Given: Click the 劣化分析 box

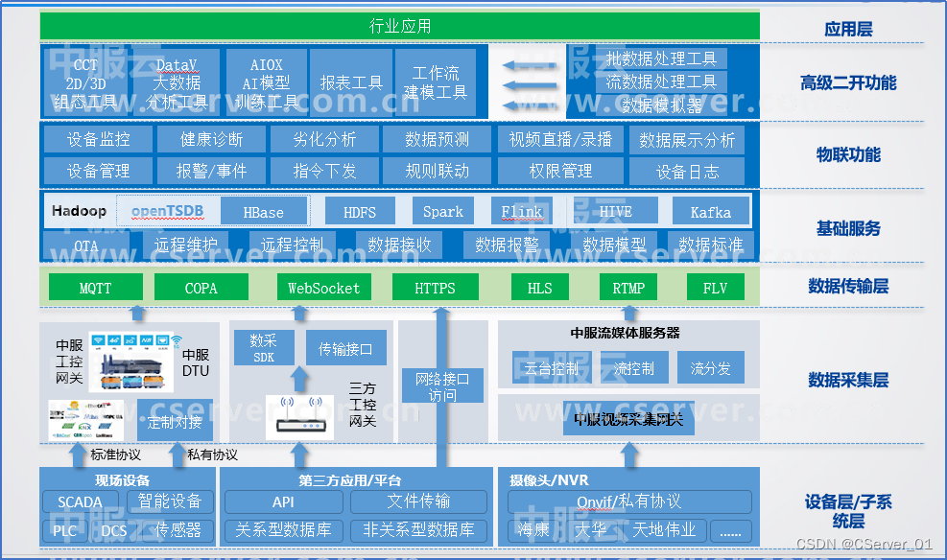Looking at the screenshot, I should point(324,139).
